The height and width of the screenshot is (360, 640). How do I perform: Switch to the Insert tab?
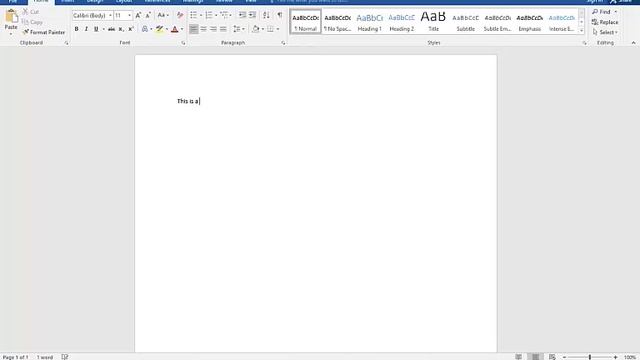(x=68, y=2)
